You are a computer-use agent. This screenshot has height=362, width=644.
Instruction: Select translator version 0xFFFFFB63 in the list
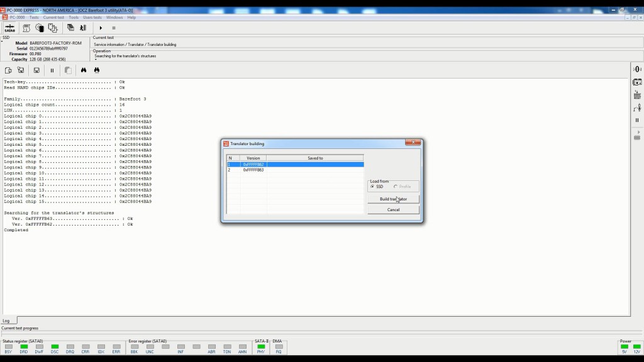(x=254, y=170)
